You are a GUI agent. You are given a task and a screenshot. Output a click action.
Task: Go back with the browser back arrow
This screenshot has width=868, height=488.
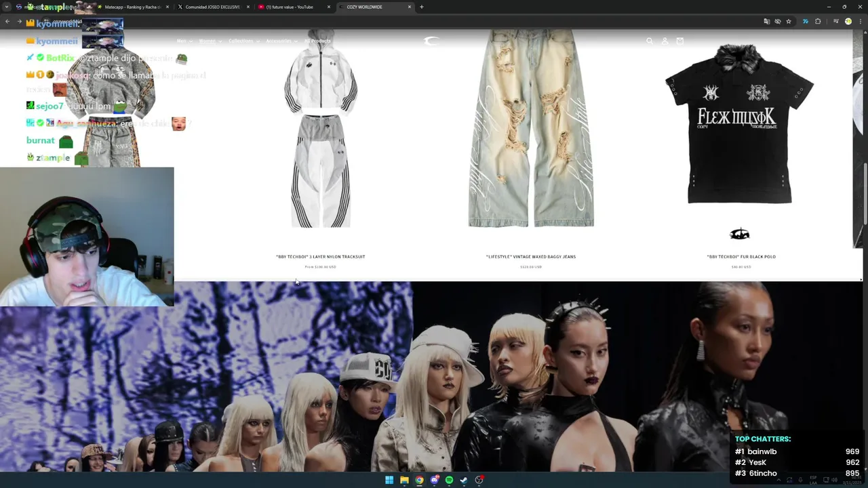coord(7,22)
